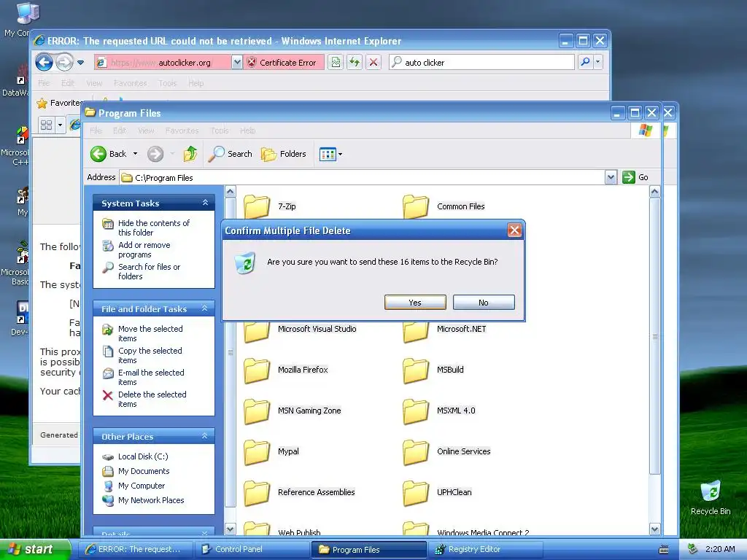This screenshot has width=747, height=560.
Task: Select the UPHClean folder
Action: (415, 494)
